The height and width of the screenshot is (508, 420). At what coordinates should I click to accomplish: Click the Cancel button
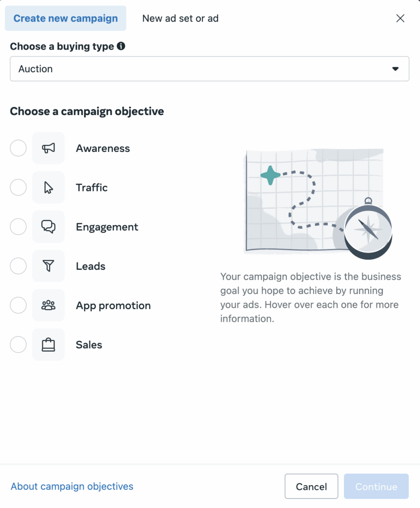(x=311, y=486)
